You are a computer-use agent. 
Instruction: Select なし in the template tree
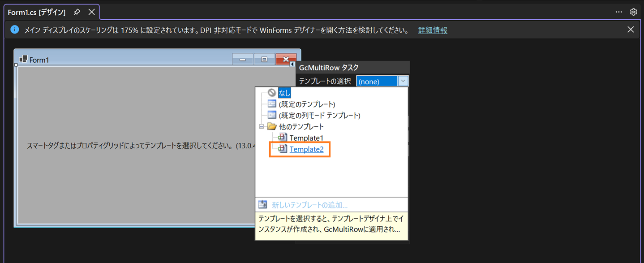285,93
